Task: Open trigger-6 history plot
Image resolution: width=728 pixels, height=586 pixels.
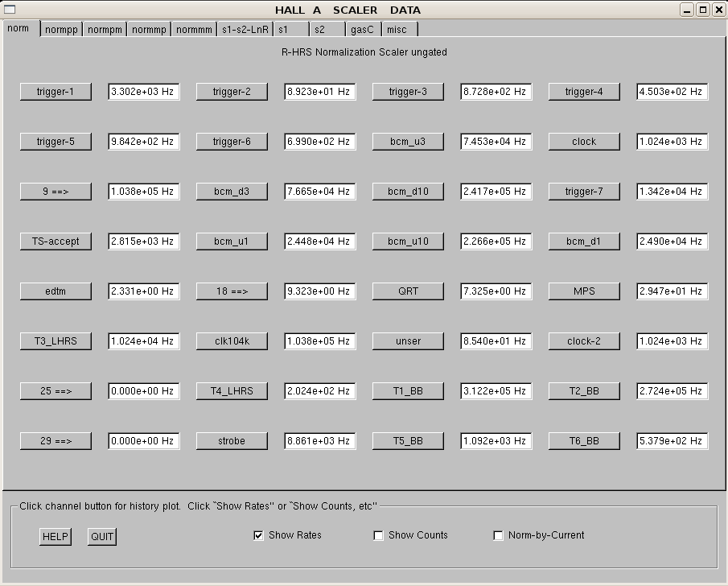Action: pos(232,142)
